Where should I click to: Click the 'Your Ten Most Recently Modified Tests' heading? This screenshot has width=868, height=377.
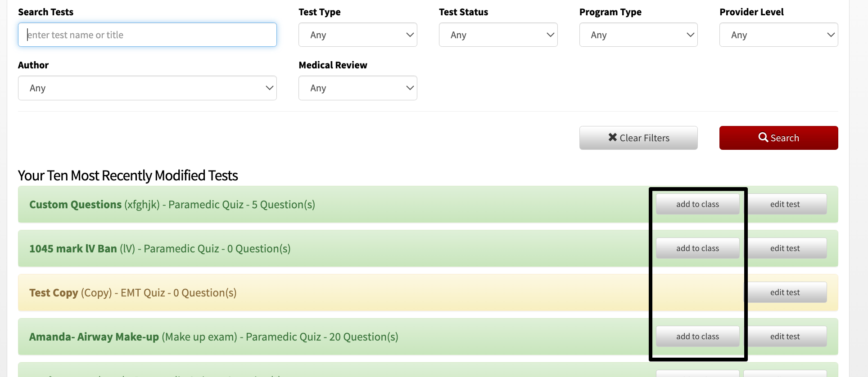128,175
